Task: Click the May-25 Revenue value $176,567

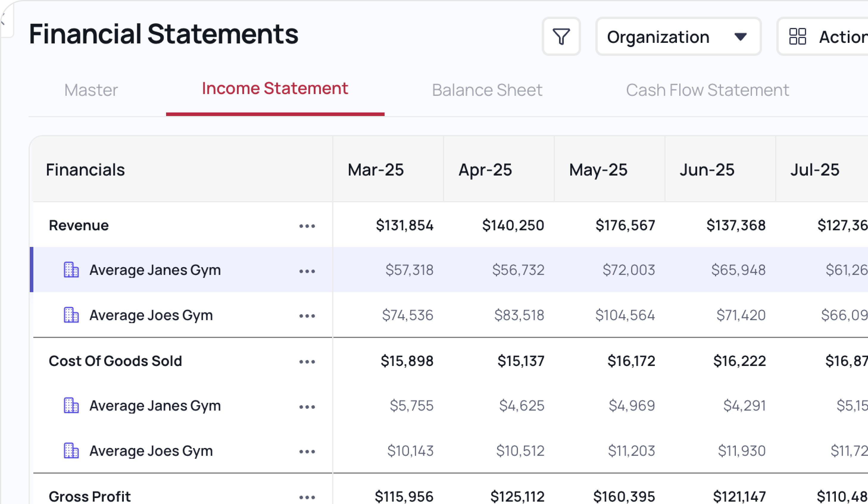Action: click(x=625, y=226)
